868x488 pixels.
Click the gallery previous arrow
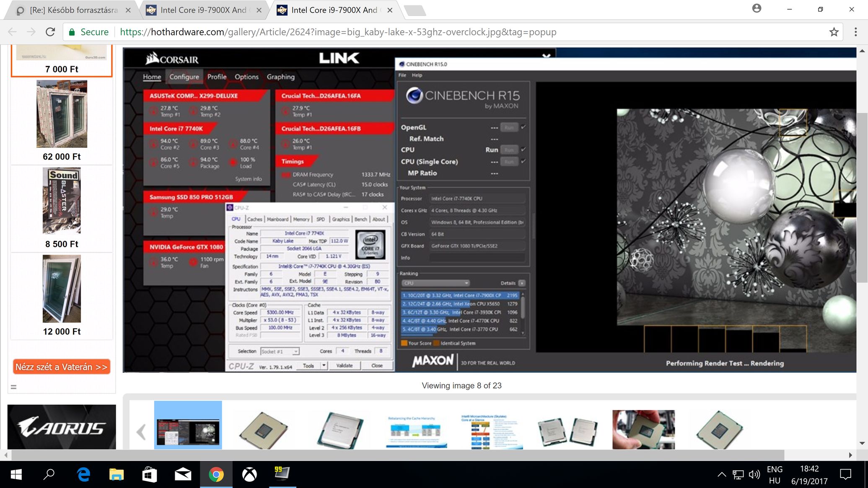coord(141,432)
